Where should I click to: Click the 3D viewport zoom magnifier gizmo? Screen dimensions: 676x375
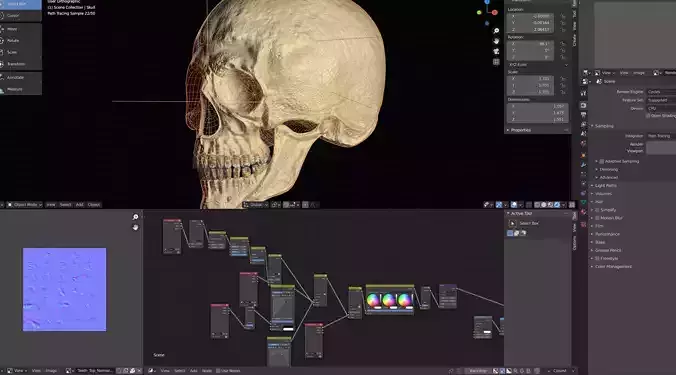click(496, 31)
